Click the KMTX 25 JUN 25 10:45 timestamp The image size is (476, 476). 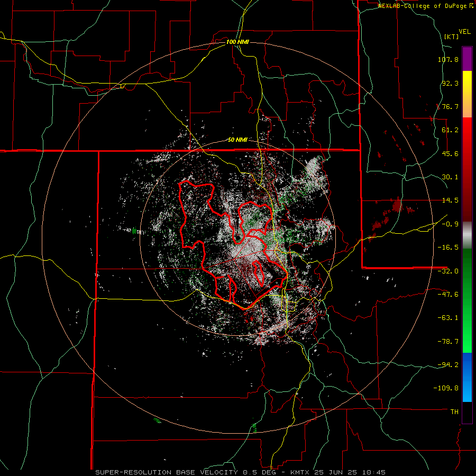coord(338,472)
